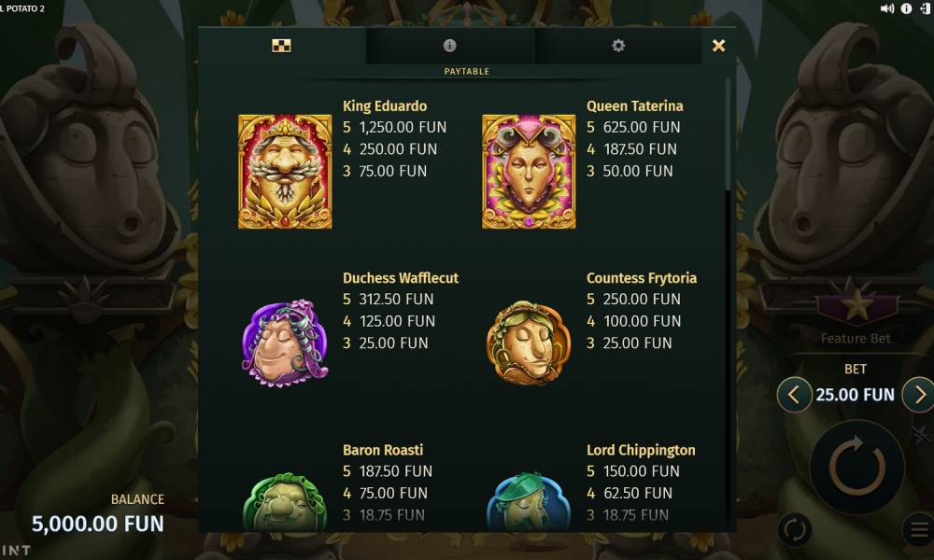The width and height of the screenshot is (934, 560).
Task: Spin the reels
Action: [857, 467]
